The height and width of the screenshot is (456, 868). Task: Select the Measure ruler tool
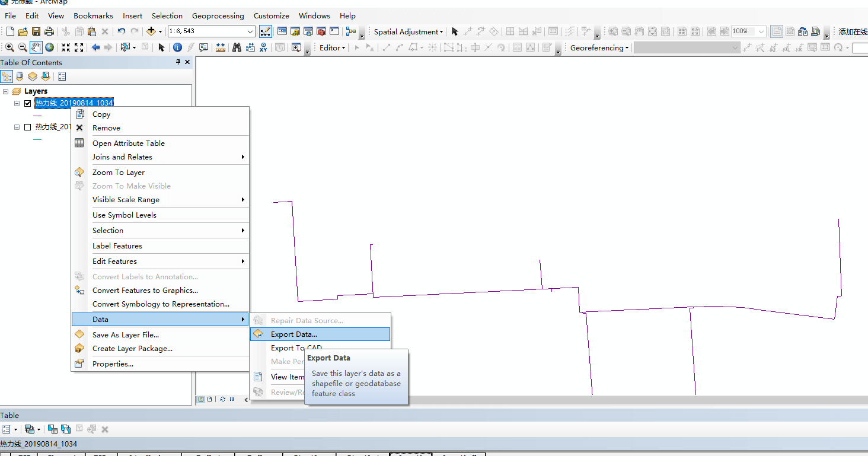click(221, 47)
